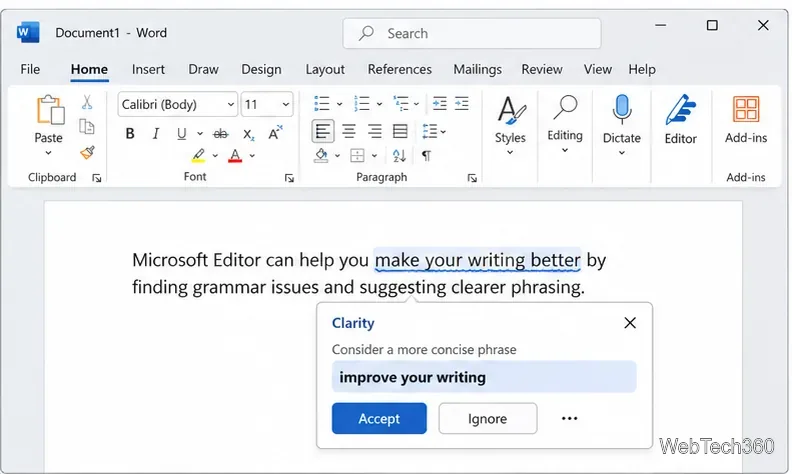
Task: Switch to the Layout tab
Action: (325, 69)
